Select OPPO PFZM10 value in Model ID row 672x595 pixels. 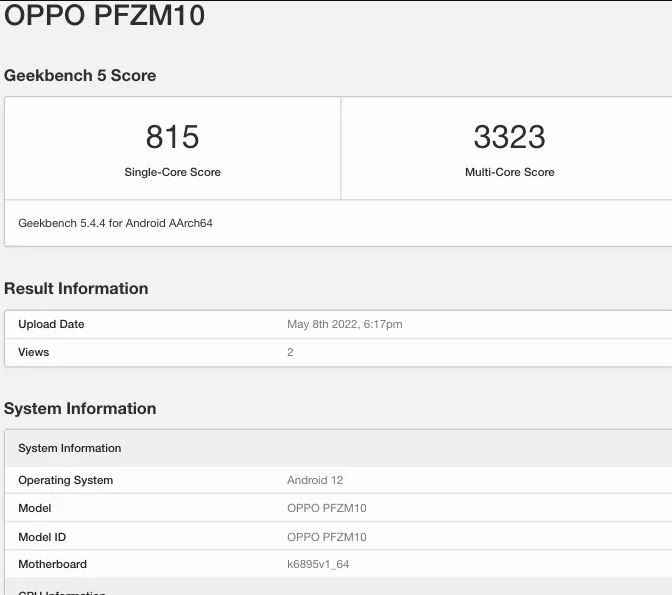327,537
